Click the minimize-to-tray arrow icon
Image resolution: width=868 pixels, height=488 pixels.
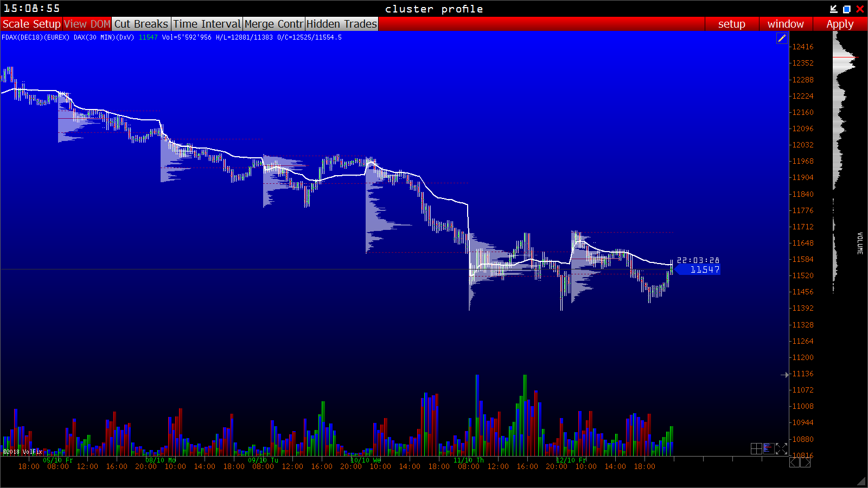(x=834, y=9)
